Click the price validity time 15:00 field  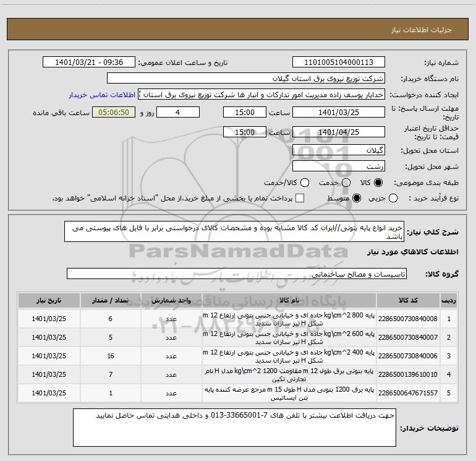coord(245,132)
